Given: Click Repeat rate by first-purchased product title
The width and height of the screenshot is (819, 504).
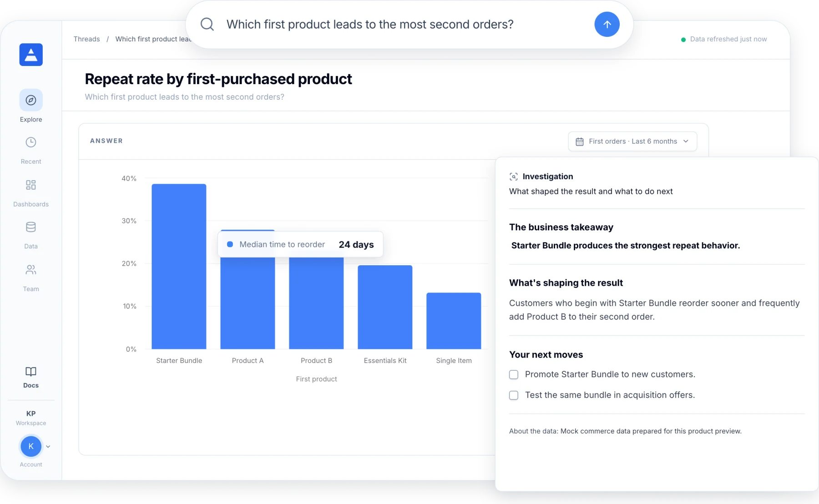Looking at the screenshot, I should (x=218, y=79).
